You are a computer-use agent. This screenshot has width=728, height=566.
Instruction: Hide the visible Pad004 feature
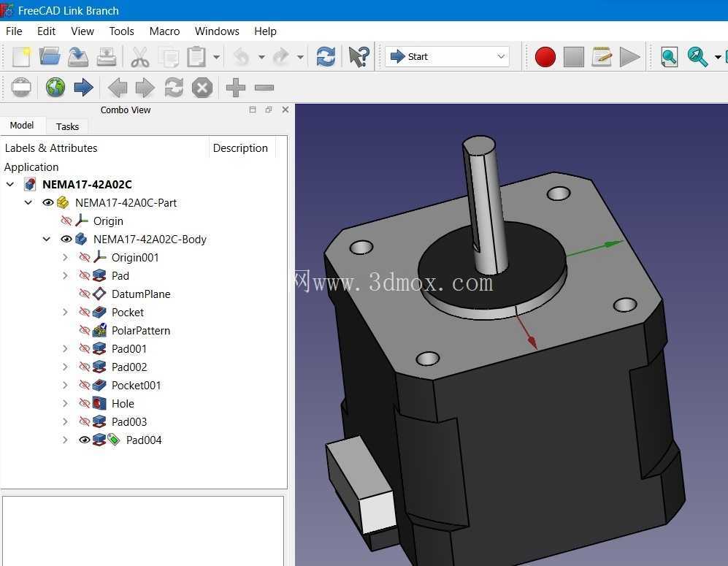(85, 440)
